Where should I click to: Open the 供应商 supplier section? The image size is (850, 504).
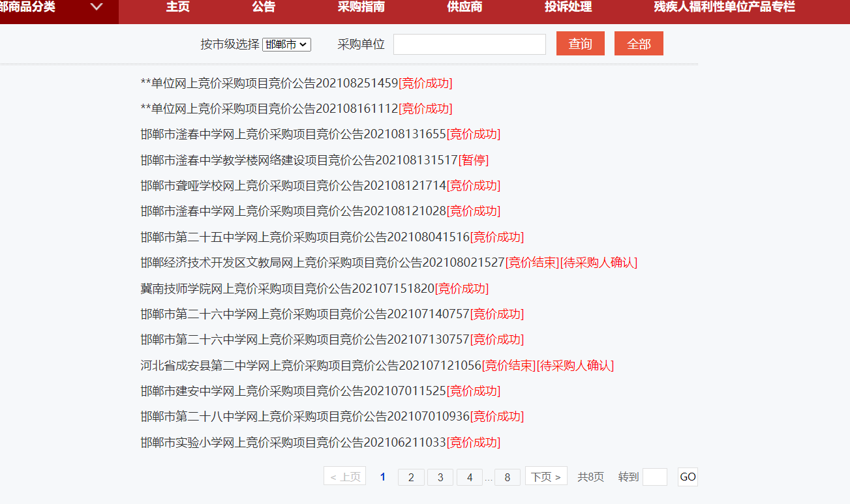465,8
